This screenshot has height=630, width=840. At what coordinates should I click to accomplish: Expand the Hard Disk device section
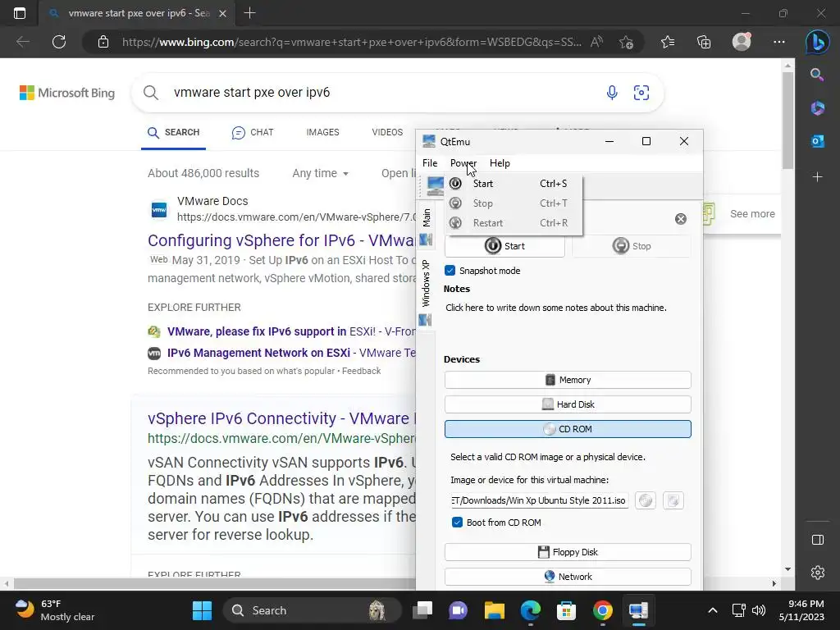pos(568,404)
